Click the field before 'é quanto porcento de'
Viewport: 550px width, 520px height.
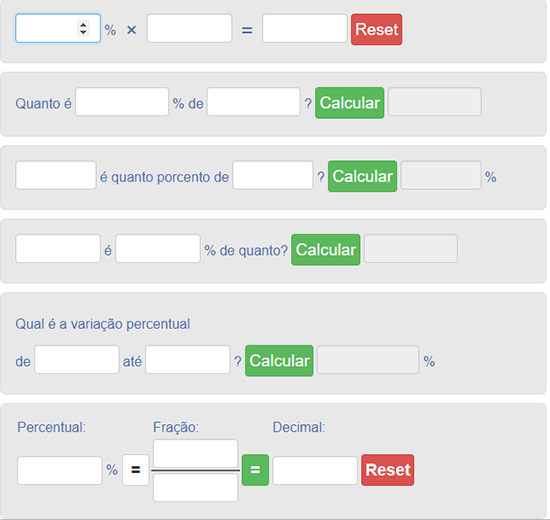click(x=56, y=175)
